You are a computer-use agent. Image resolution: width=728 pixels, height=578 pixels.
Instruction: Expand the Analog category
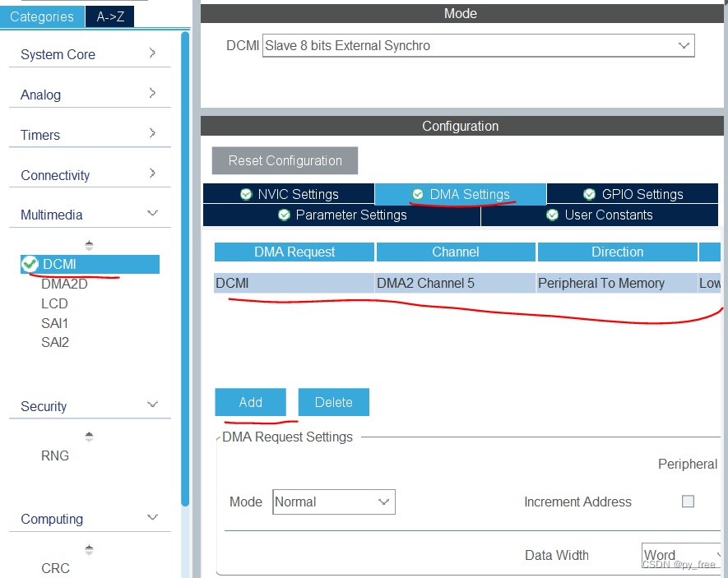click(152, 93)
